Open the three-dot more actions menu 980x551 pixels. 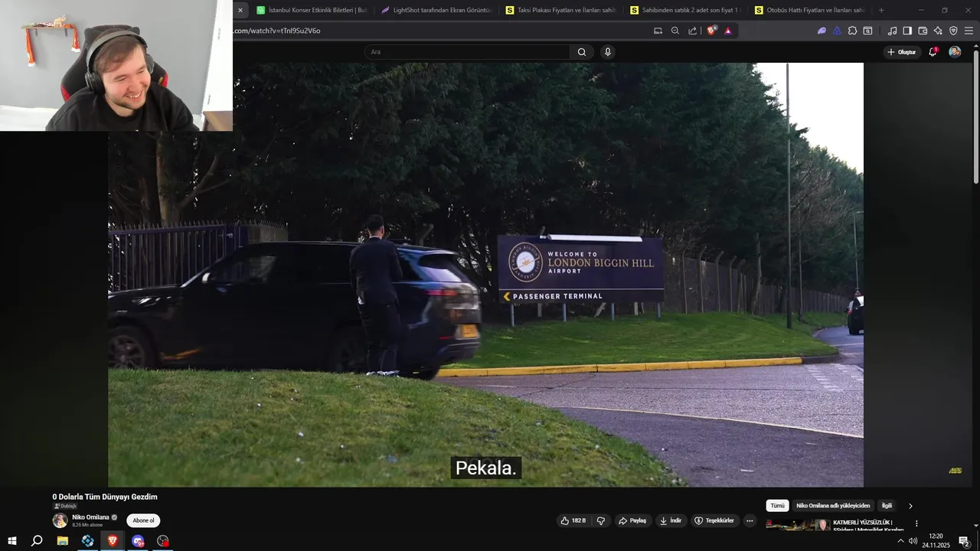[750, 520]
